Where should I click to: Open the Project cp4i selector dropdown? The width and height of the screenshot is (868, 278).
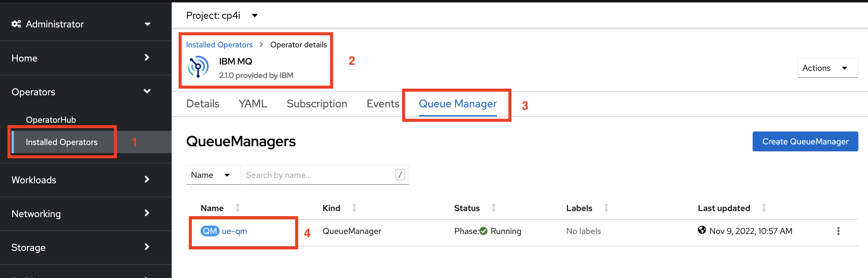[222, 15]
